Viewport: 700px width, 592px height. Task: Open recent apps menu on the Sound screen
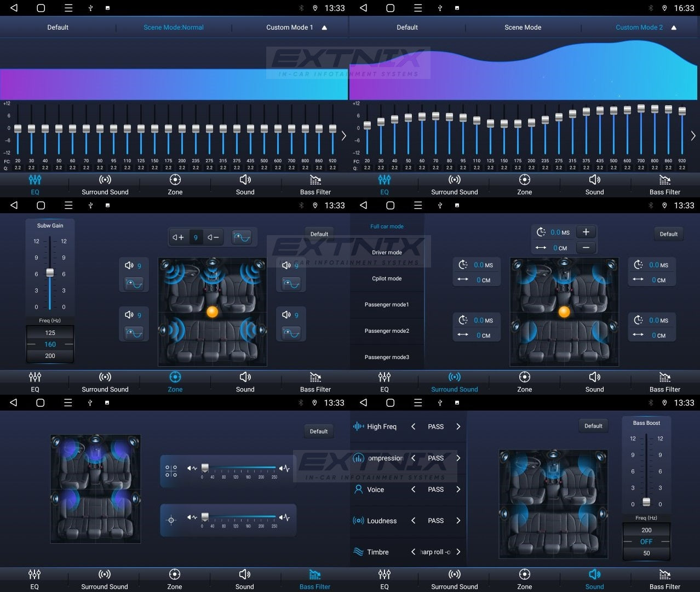[417, 402]
